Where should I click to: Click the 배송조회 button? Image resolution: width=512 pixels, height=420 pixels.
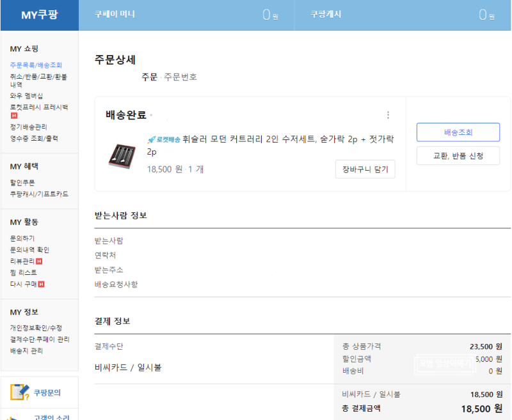(x=458, y=132)
